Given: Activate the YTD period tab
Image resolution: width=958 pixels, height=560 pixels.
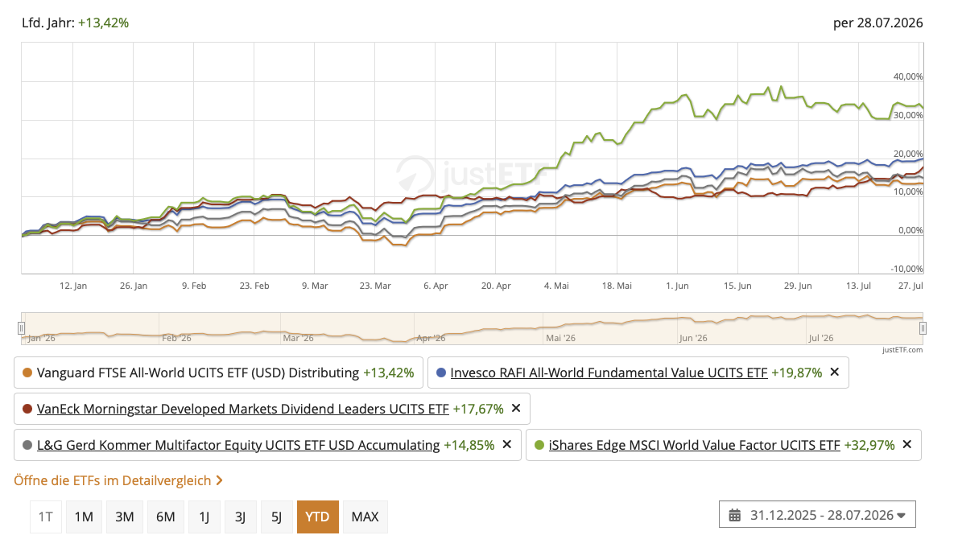Looking at the screenshot, I should pyautogui.click(x=317, y=517).
